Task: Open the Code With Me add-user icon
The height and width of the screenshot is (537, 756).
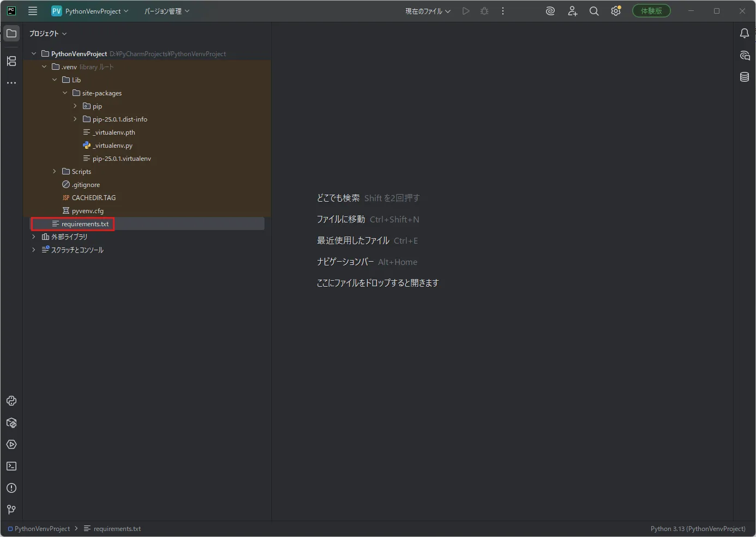Action: [572, 11]
